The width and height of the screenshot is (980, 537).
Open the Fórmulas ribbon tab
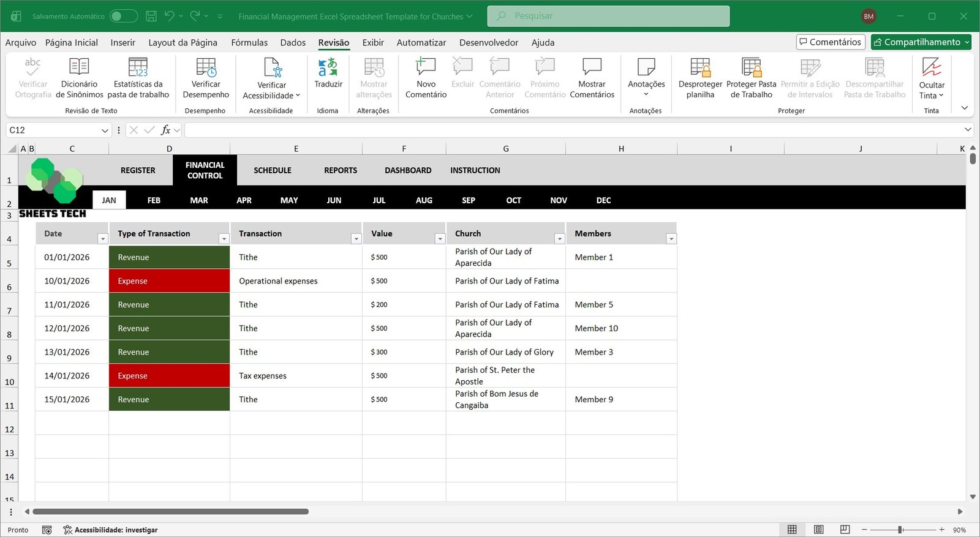pos(249,42)
